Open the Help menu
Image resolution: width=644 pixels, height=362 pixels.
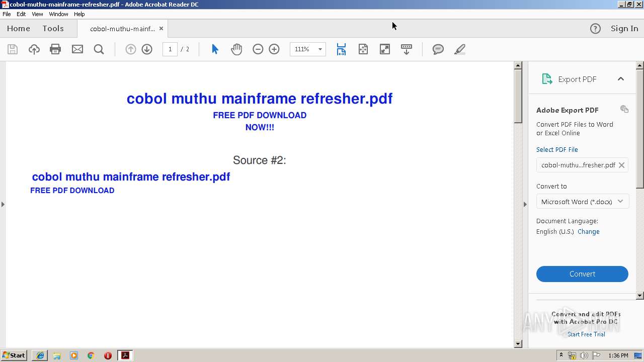click(x=79, y=14)
